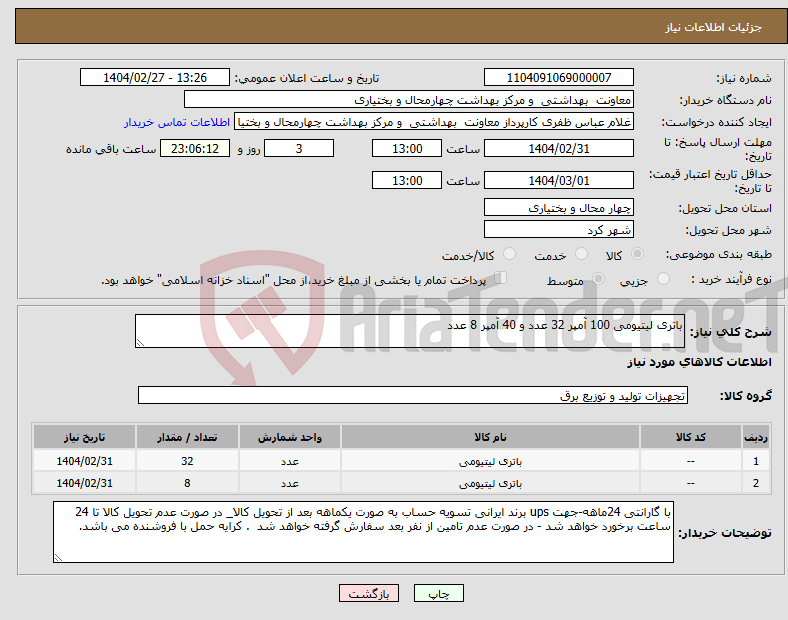Screen dimensions: 788x620
Task: Click the page title جزئیات اطلاعات نیاز
Action: coord(713,27)
